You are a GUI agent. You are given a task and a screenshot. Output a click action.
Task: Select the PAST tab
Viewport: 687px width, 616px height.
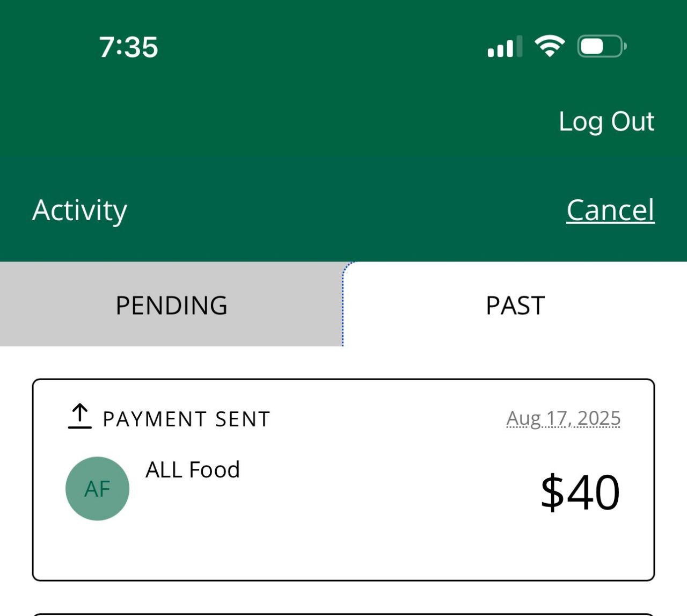tap(515, 305)
